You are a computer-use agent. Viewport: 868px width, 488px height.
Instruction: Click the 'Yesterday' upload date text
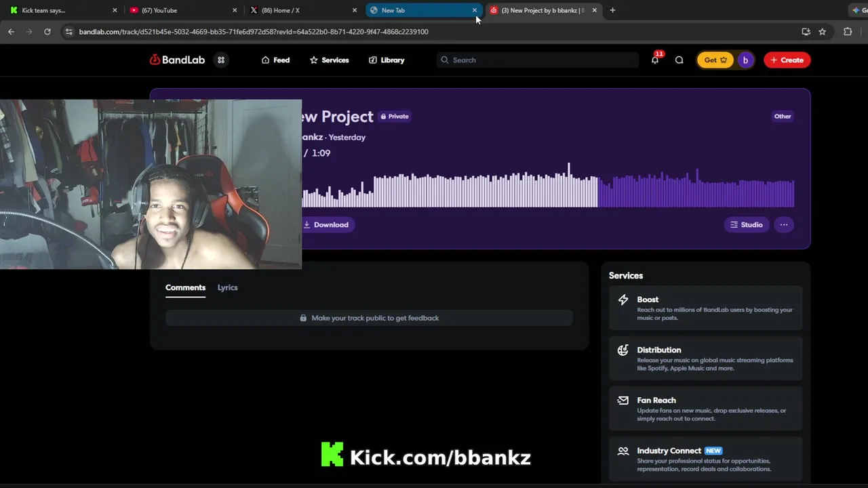click(347, 137)
